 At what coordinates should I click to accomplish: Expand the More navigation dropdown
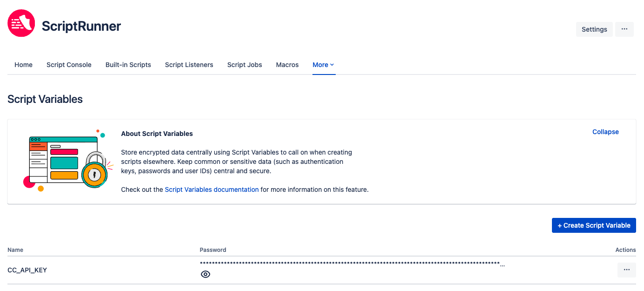click(323, 65)
